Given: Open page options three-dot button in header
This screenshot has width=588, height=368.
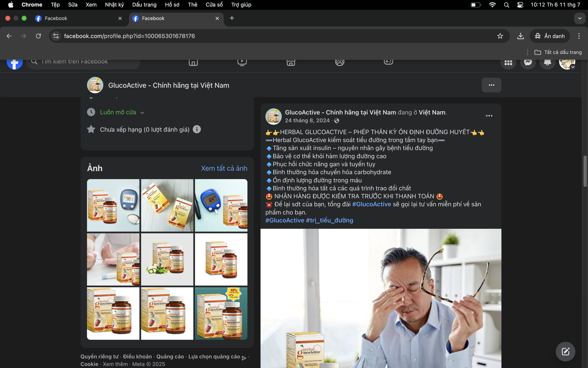Looking at the screenshot, I should 492,85.
